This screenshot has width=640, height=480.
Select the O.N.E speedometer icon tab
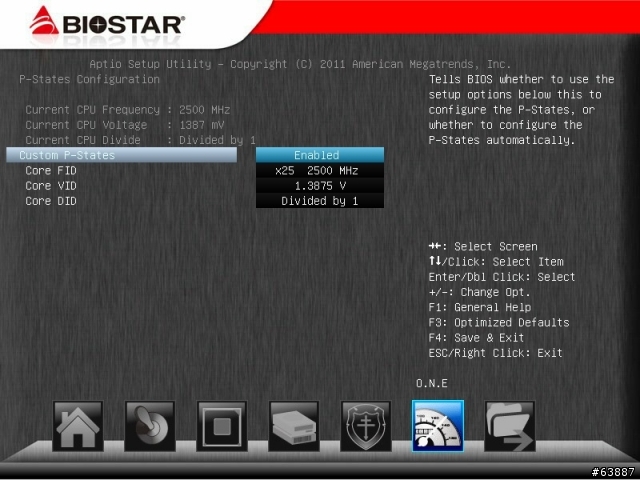[438, 426]
